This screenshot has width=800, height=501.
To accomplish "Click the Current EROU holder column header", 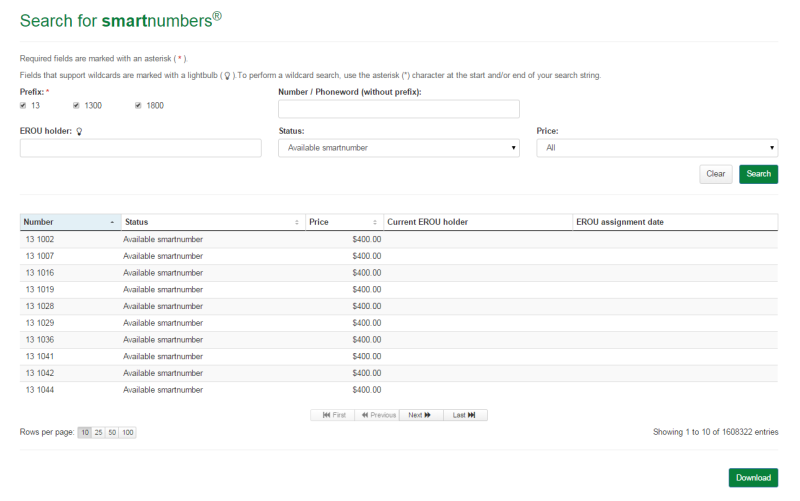I will [x=478, y=222].
